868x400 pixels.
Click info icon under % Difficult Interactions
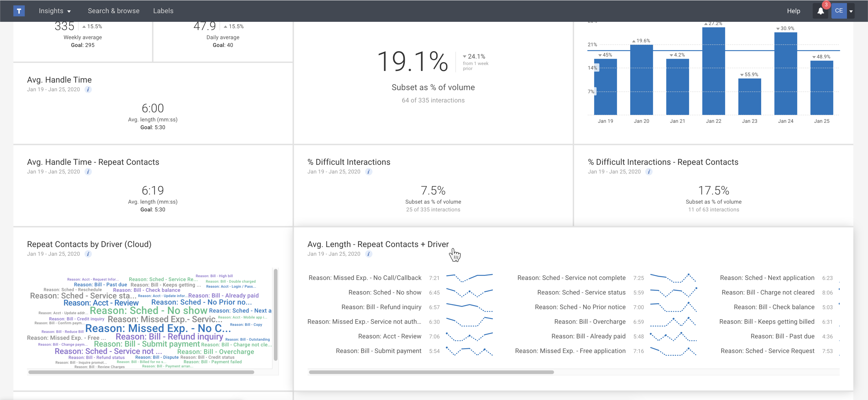coord(369,172)
